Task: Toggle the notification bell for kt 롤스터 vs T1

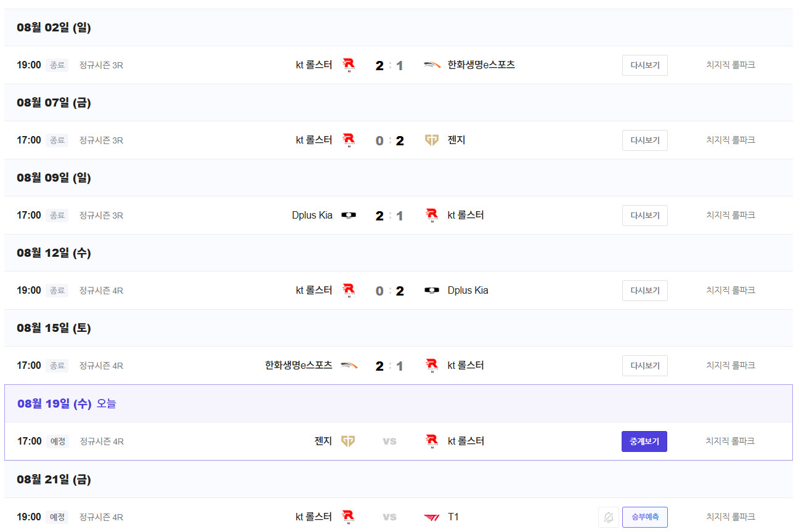Action: 609,517
